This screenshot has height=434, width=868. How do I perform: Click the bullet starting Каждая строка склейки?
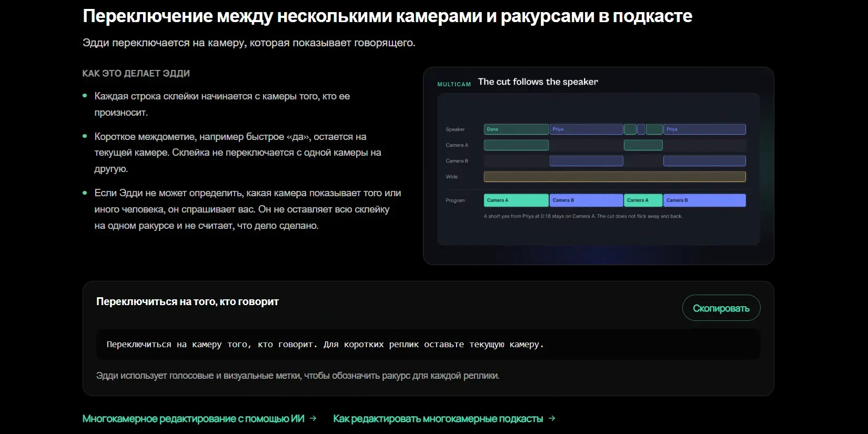[x=222, y=104]
